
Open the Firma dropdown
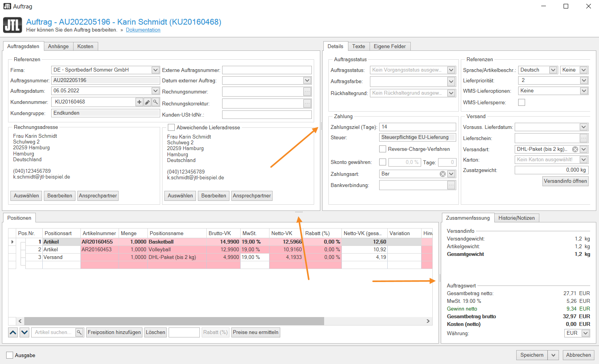(156, 70)
